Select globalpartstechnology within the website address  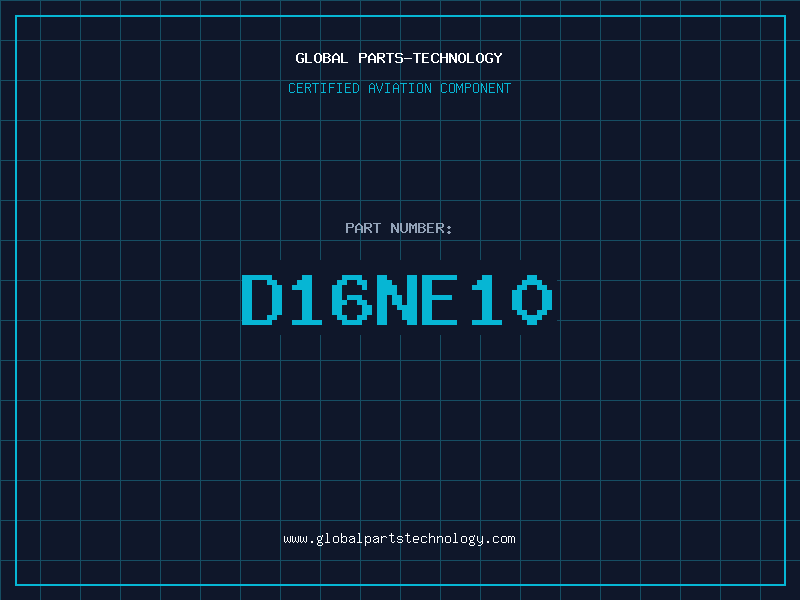click(x=399, y=539)
